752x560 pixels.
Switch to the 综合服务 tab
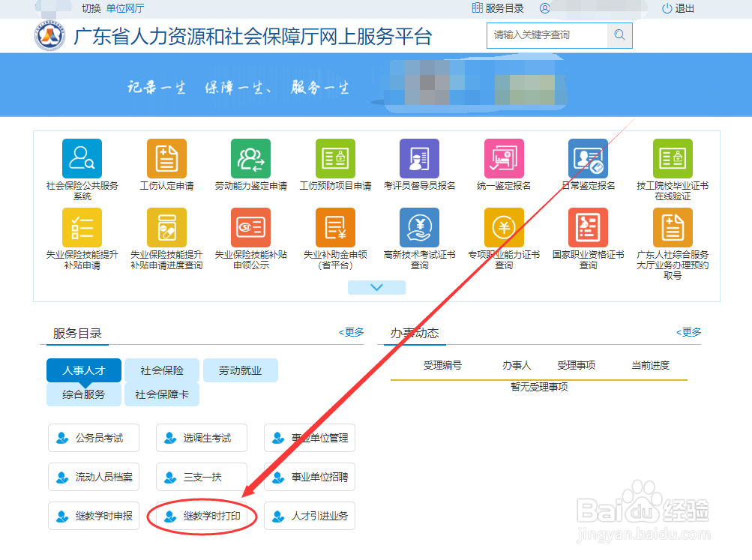[x=83, y=394]
